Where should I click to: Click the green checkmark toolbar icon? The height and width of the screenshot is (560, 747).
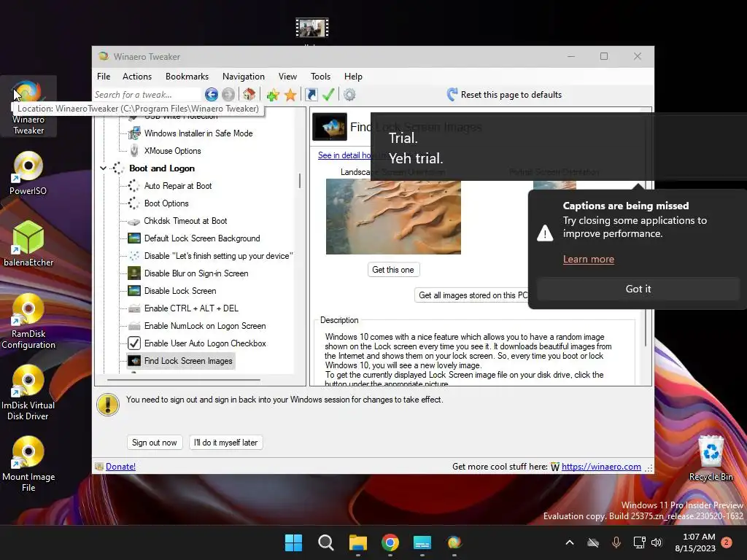pyautogui.click(x=328, y=95)
